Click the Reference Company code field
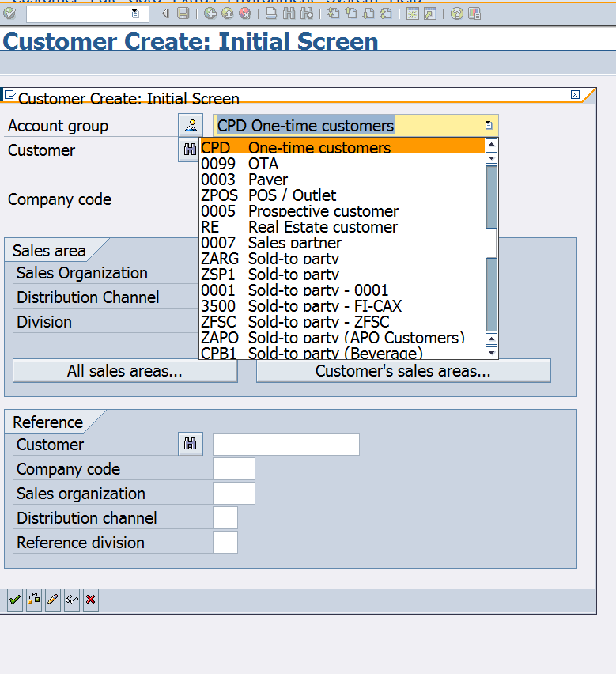The height and width of the screenshot is (674, 616). tap(234, 468)
